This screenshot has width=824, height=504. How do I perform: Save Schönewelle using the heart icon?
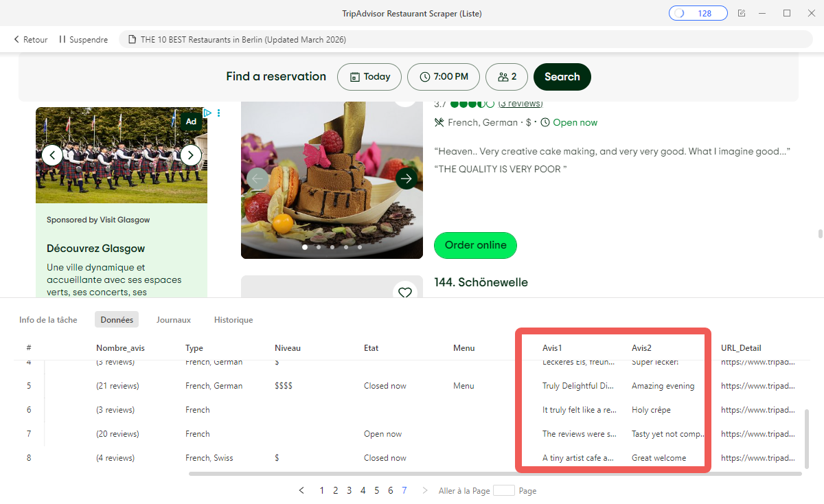(405, 292)
